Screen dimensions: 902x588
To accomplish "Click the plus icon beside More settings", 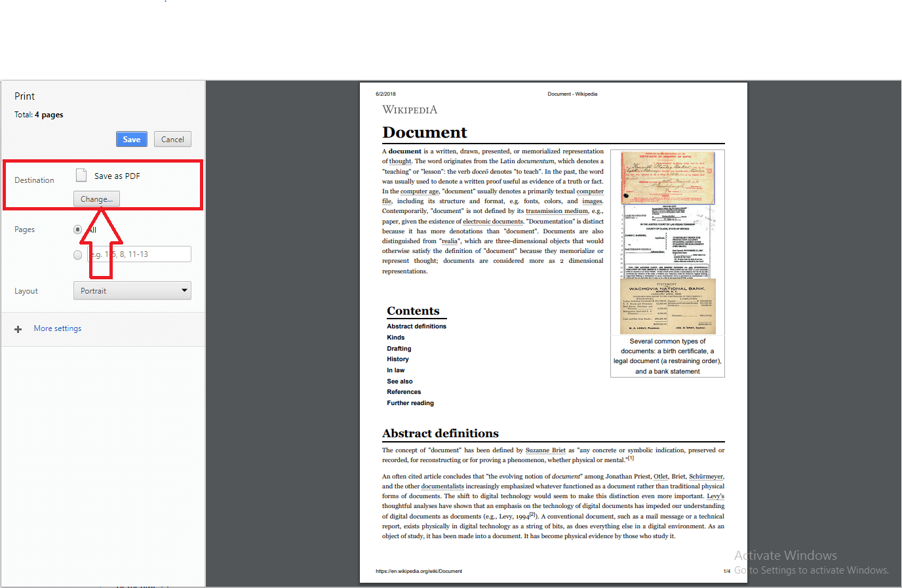I will tap(18, 328).
